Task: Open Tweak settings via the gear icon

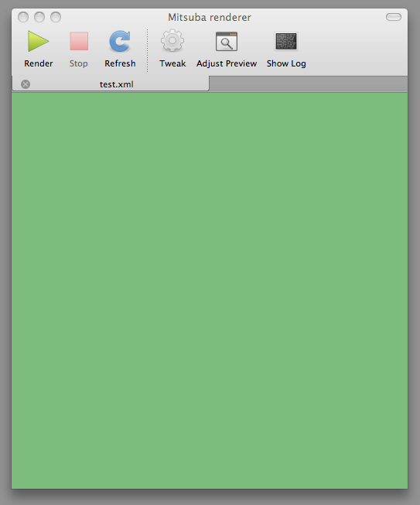Action: pos(172,40)
